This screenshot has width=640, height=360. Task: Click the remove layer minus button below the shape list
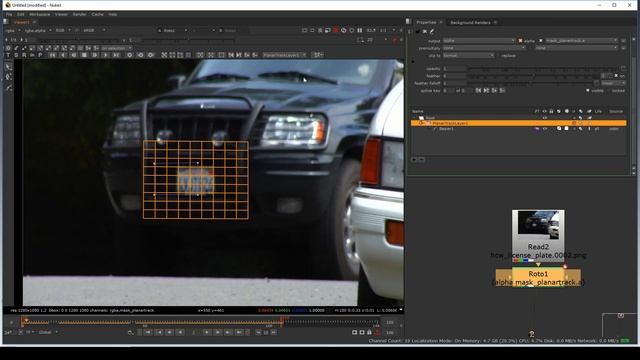point(422,160)
